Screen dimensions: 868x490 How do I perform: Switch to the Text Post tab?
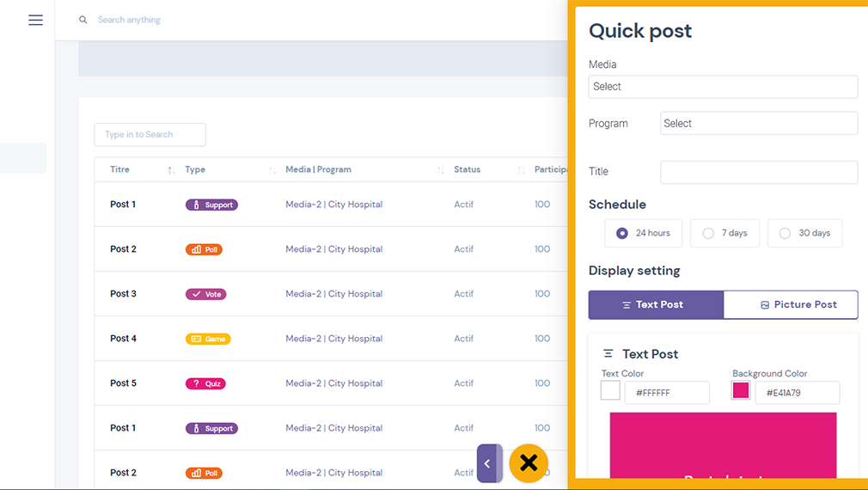(x=656, y=304)
